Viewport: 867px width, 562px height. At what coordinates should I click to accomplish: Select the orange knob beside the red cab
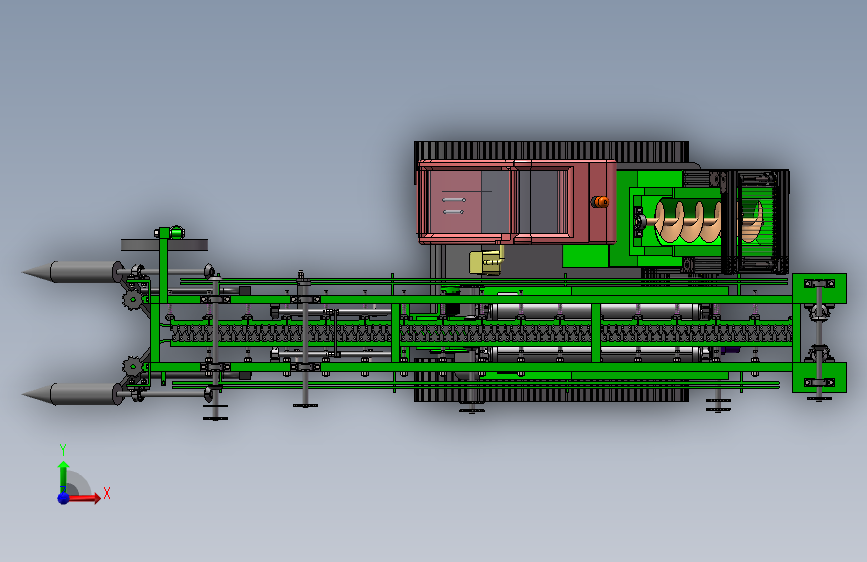coord(600,202)
